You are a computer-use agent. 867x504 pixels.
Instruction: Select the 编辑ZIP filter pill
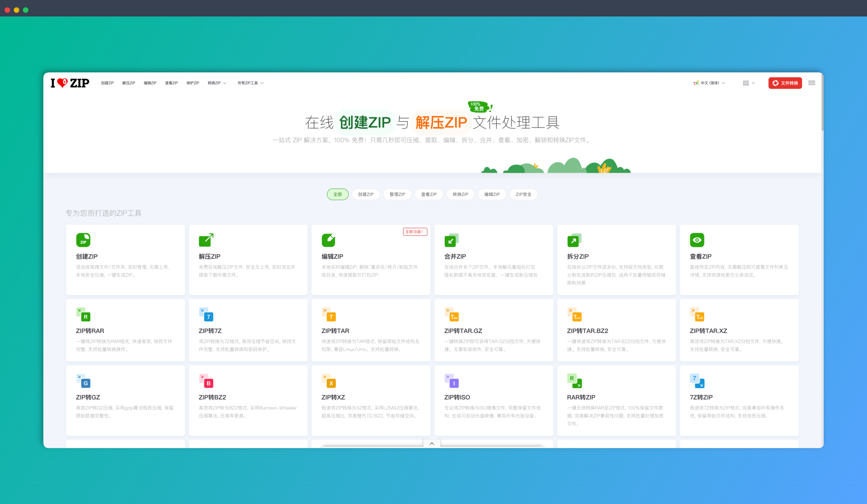coord(492,194)
